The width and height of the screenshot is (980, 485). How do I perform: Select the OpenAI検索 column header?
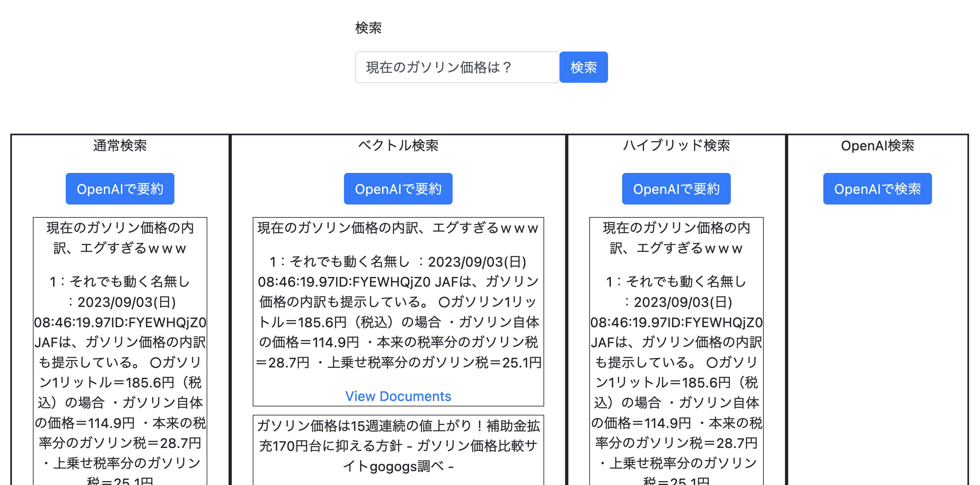(878, 146)
